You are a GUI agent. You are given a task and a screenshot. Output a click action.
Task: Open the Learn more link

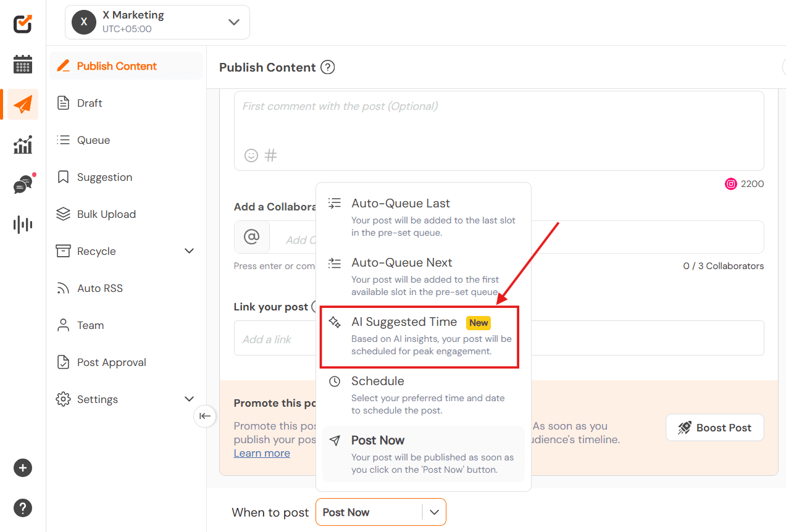point(262,453)
